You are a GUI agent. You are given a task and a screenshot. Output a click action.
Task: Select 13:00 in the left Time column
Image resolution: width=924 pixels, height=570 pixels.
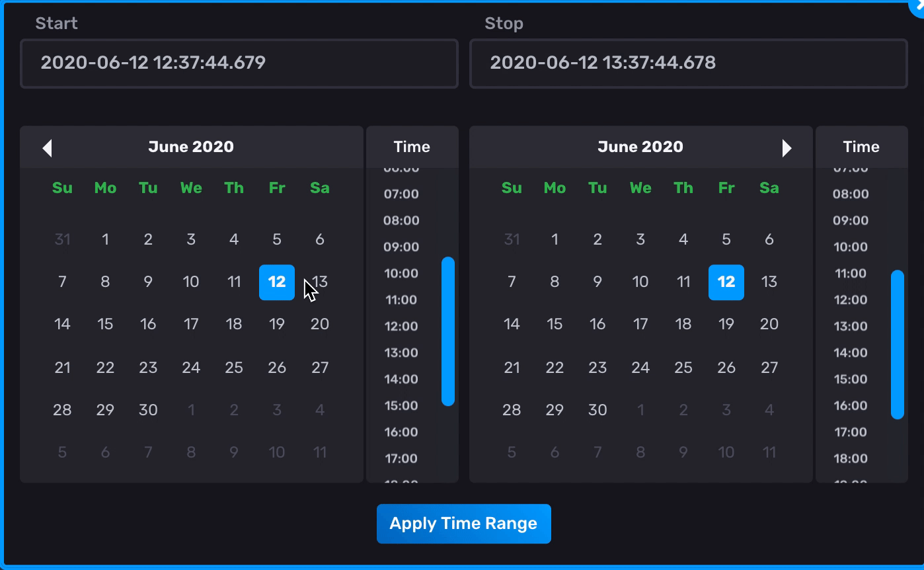pos(401,352)
